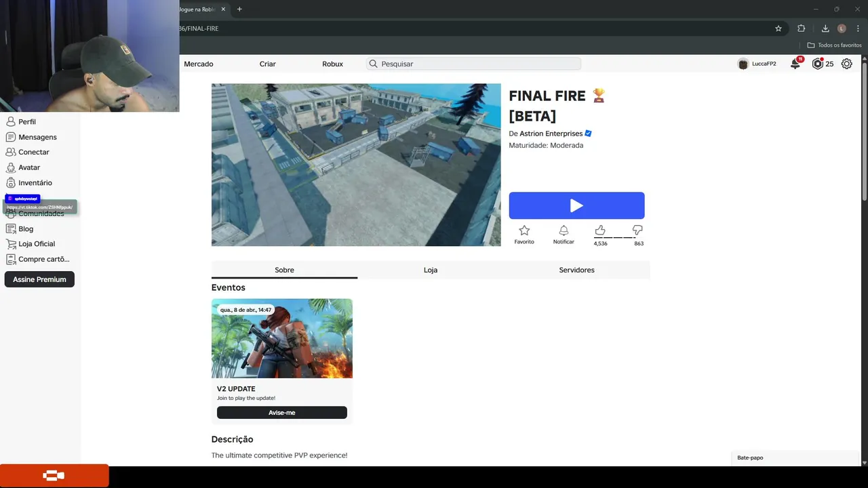The image size is (868, 488).
Task: Click the verified badge next to Astrion
Action: (589, 134)
